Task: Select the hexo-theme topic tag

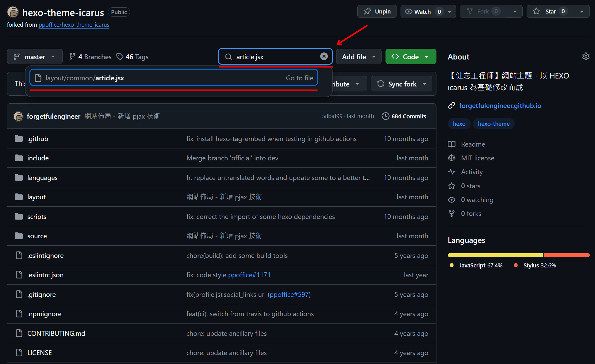Action: click(493, 124)
